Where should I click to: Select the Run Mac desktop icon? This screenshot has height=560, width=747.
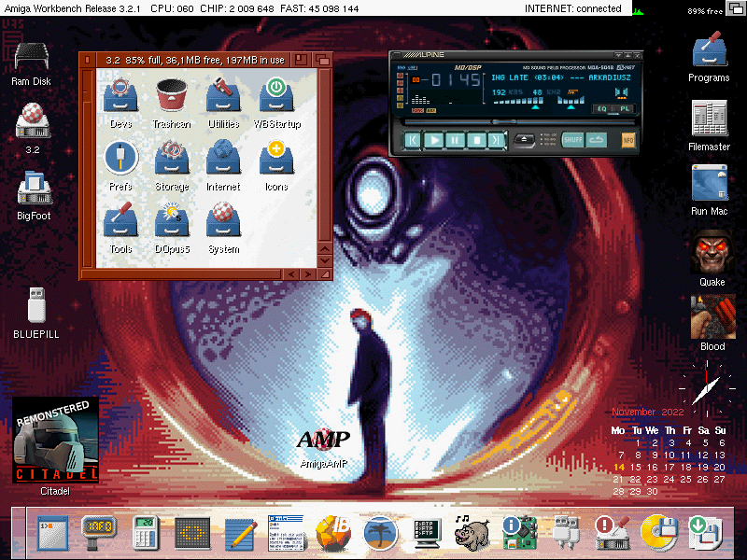[x=710, y=183]
